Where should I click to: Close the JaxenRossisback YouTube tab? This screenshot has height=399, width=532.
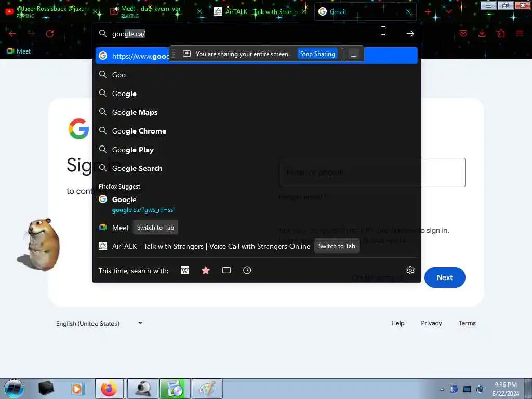click(x=96, y=12)
